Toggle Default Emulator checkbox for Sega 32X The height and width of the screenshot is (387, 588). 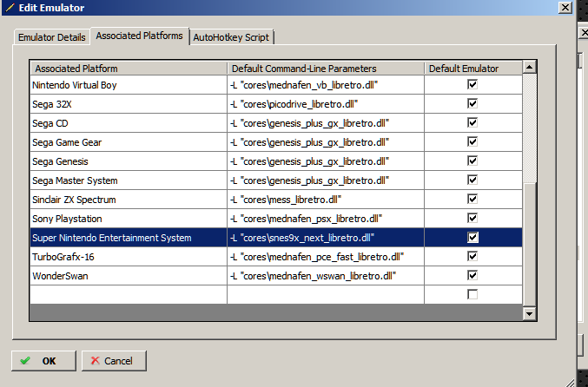point(472,103)
